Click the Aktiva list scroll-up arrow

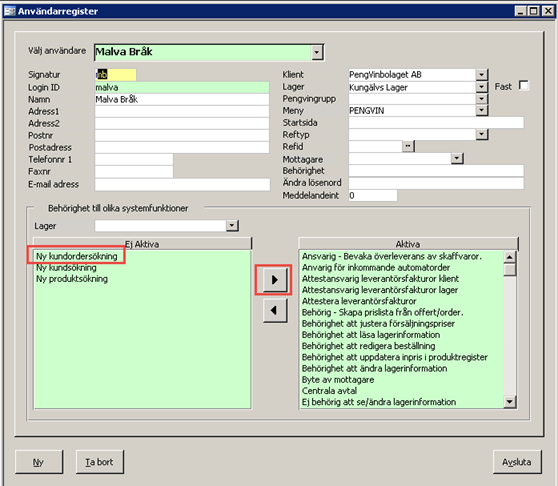point(510,257)
